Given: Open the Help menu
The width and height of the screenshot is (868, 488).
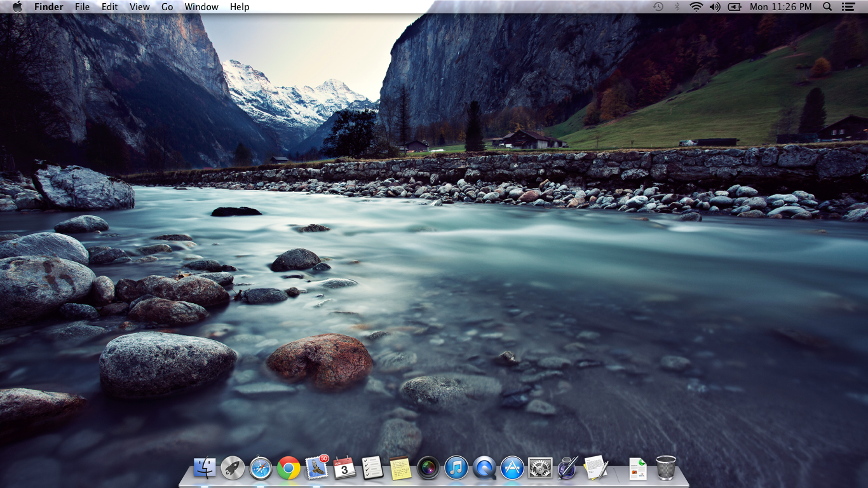Looking at the screenshot, I should (240, 6).
